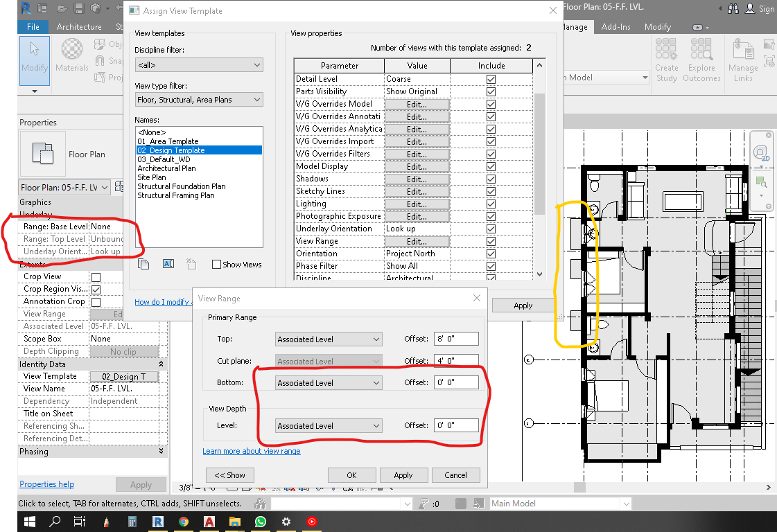Open a file via Quick Access open icon
The height and width of the screenshot is (532, 777).
[x=62, y=8]
